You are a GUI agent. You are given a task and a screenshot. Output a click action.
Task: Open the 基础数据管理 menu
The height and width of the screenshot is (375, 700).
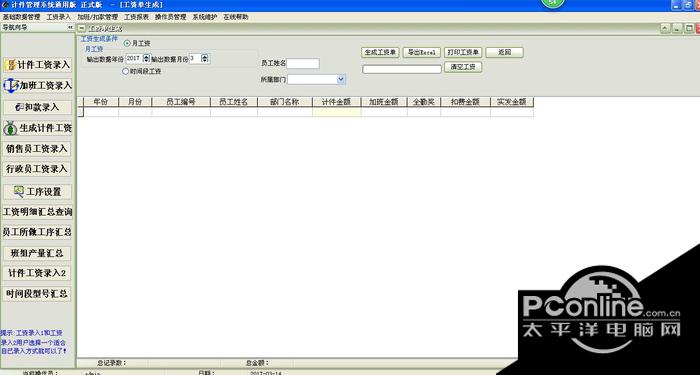(21, 17)
